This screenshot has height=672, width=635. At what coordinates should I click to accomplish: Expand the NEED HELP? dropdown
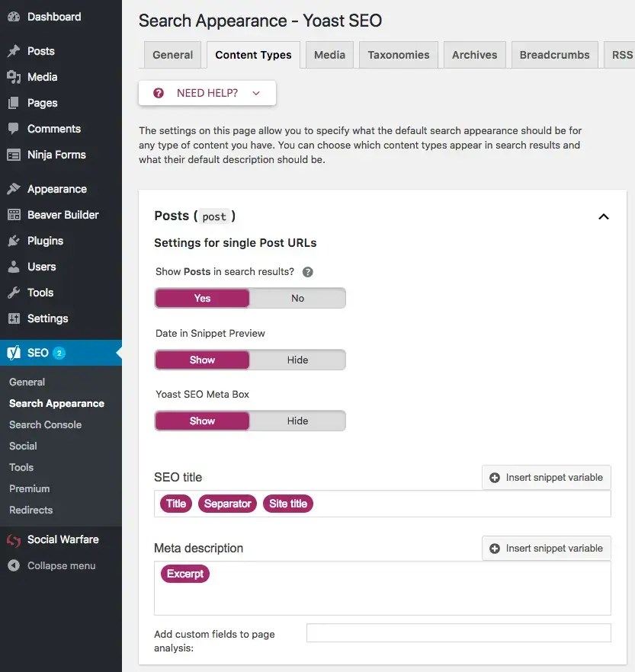(207, 93)
